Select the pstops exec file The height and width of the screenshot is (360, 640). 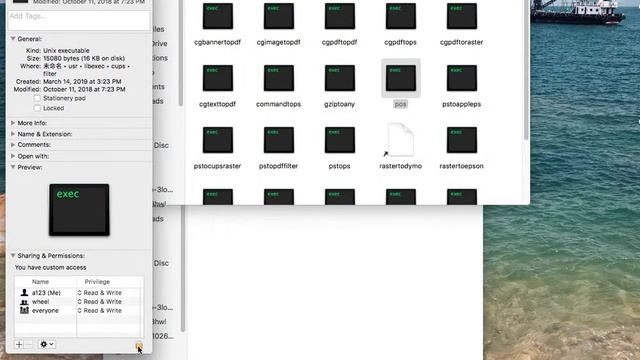click(x=340, y=140)
